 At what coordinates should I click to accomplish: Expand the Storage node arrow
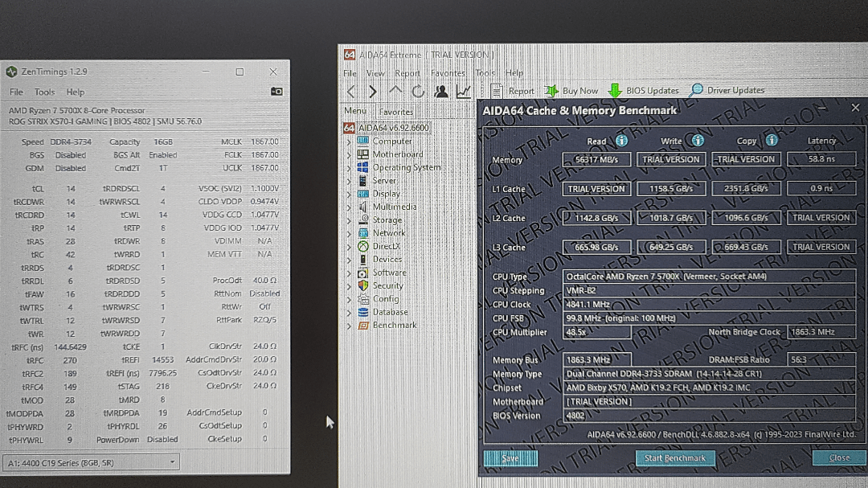(350, 220)
